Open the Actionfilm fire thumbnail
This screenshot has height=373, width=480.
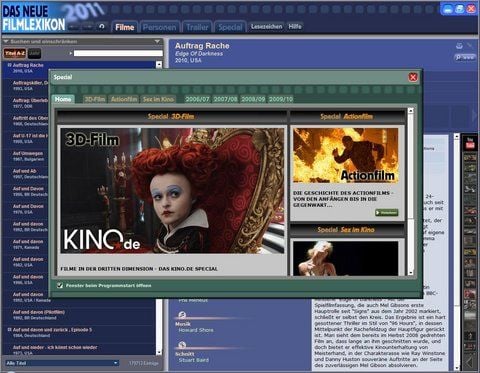[346, 156]
